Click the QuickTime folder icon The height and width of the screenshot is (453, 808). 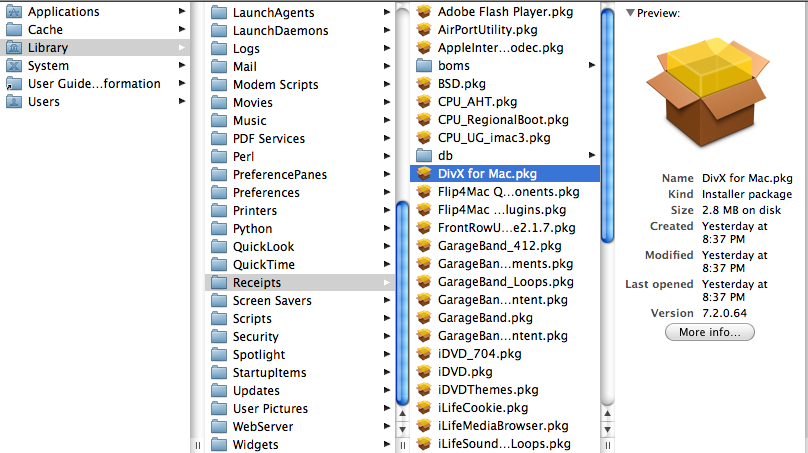[x=219, y=264]
